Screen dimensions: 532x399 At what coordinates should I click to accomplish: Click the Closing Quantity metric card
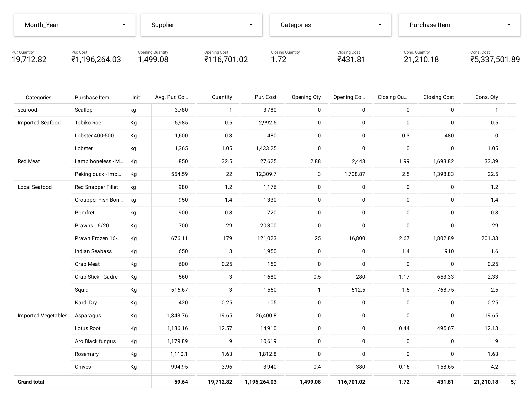279,58
